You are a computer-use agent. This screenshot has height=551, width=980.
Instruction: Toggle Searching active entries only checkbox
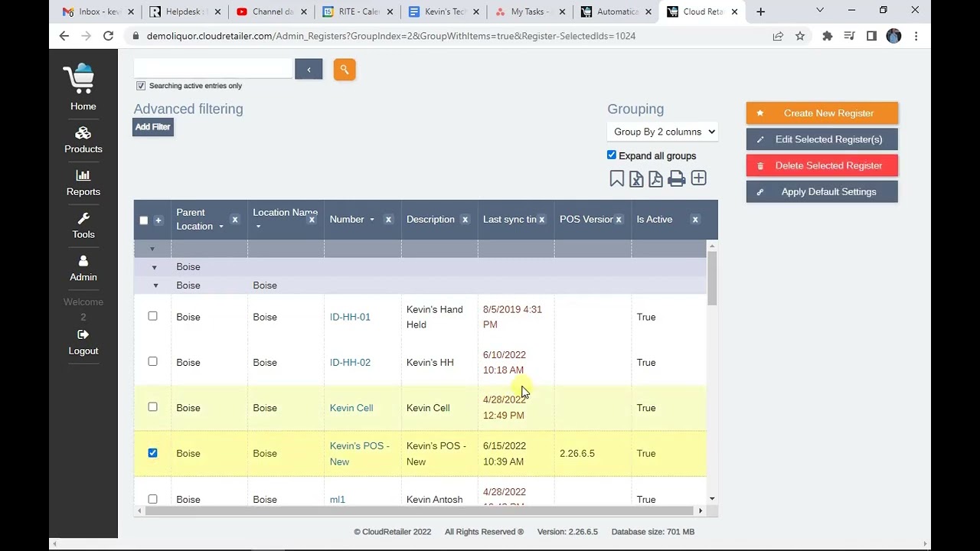click(141, 86)
